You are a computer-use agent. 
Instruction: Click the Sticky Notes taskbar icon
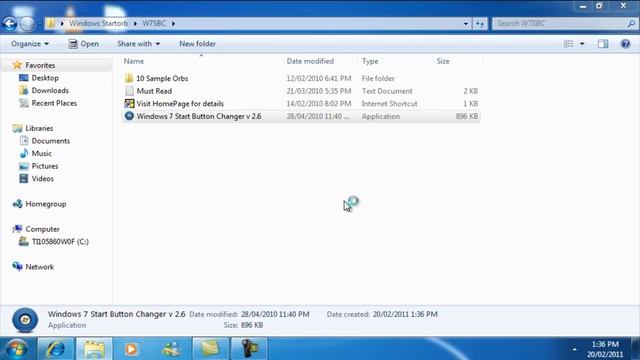click(x=211, y=349)
